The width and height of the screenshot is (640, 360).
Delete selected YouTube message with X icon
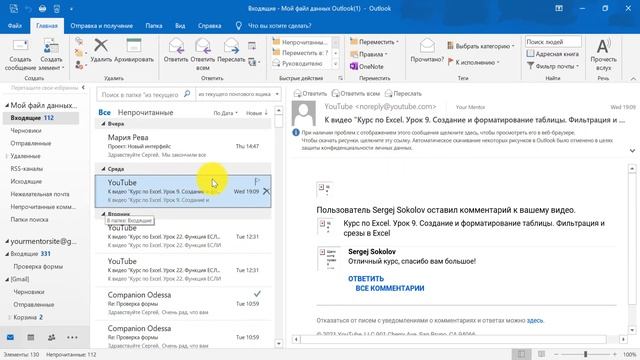(x=266, y=191)
